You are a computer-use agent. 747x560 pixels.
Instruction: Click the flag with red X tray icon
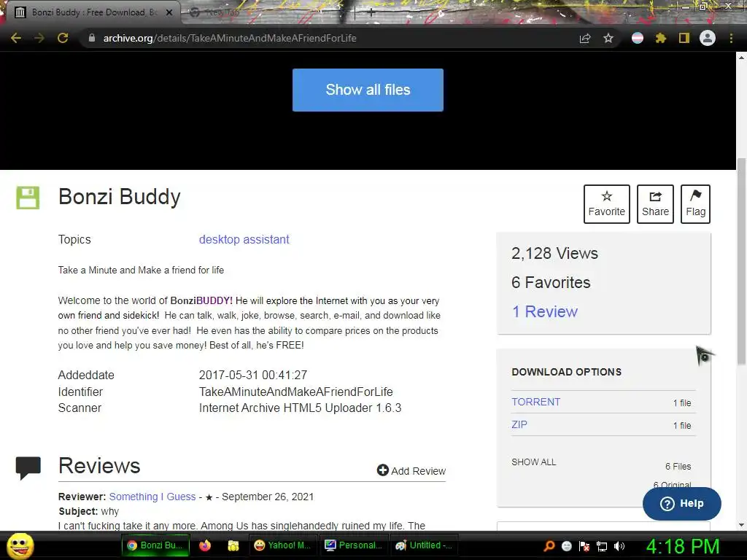pos(584,546)
